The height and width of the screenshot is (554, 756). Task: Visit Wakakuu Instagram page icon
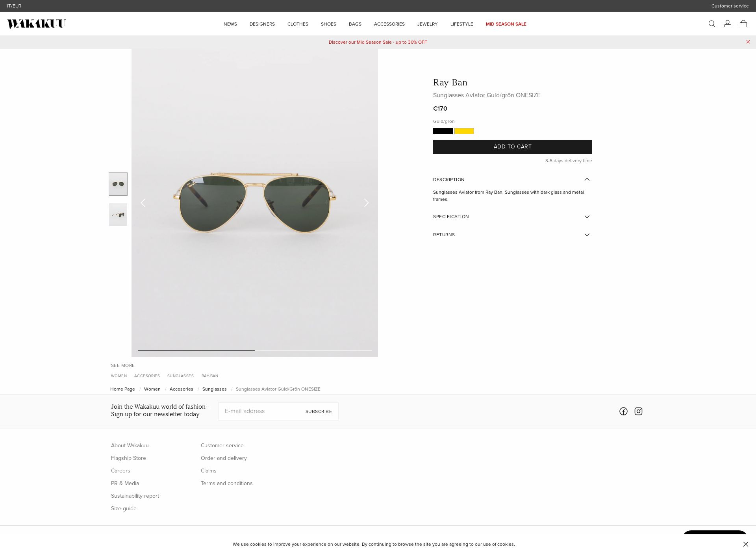click(x=638, y=411)
